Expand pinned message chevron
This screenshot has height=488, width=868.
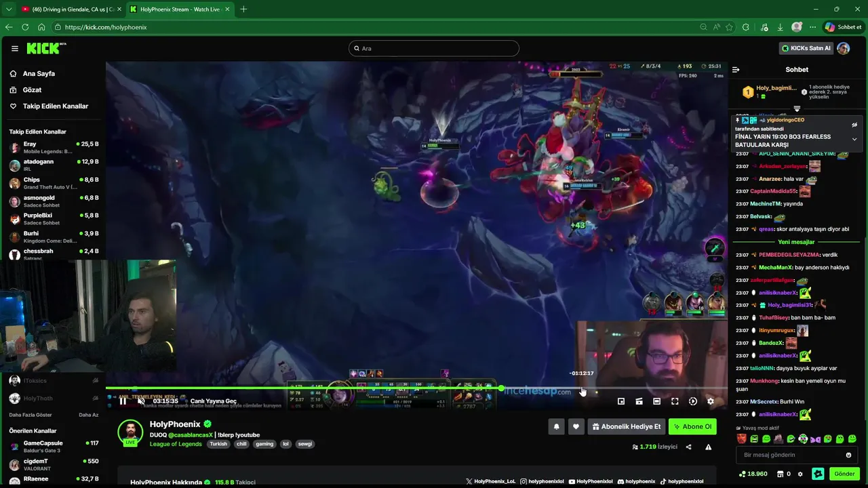point(854,139)
